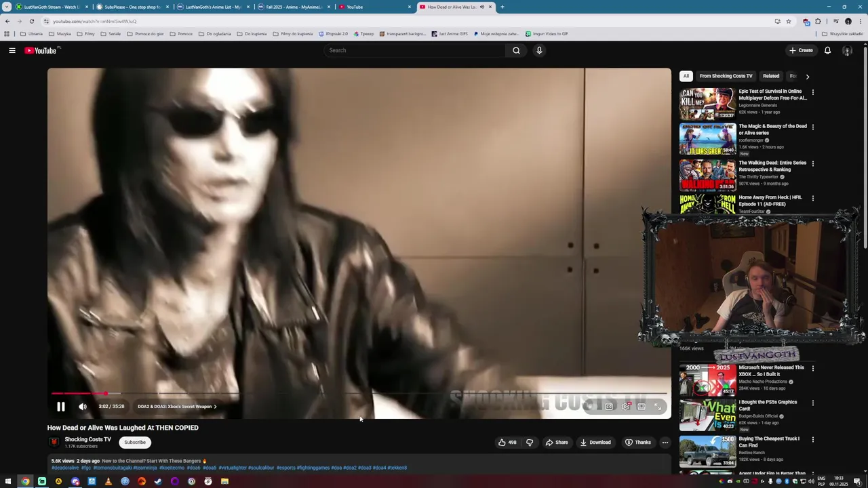Enter fullscreen mode
The height and width of the screenshot is (488, 868).
(658, 407)
